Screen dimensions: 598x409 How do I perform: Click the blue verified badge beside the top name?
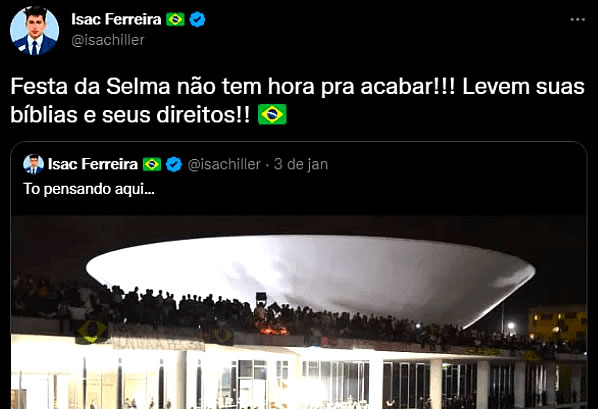197,19
